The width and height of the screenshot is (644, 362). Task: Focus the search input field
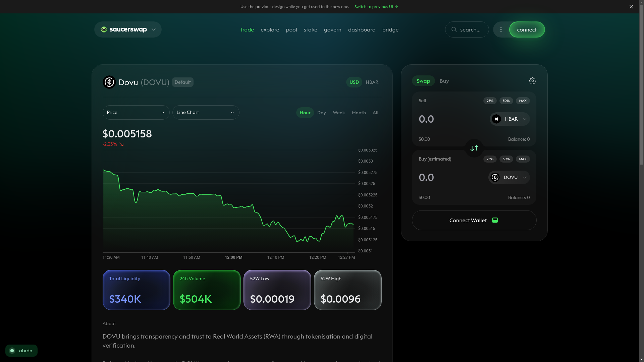click(467, 29)
